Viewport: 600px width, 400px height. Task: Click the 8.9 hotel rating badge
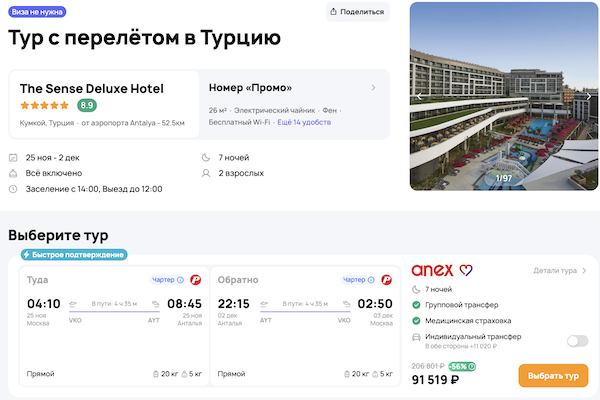click(x=87, y=105)
